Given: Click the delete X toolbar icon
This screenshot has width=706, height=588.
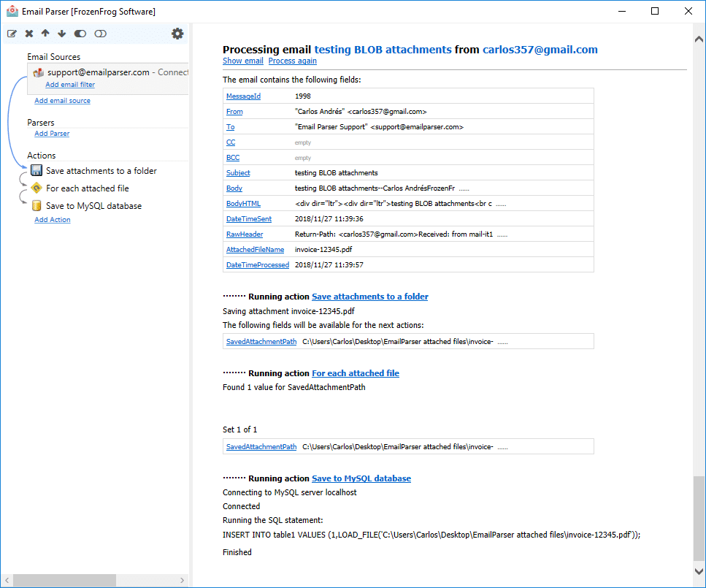Looking at the screenshot, I should tap(29, 34).
